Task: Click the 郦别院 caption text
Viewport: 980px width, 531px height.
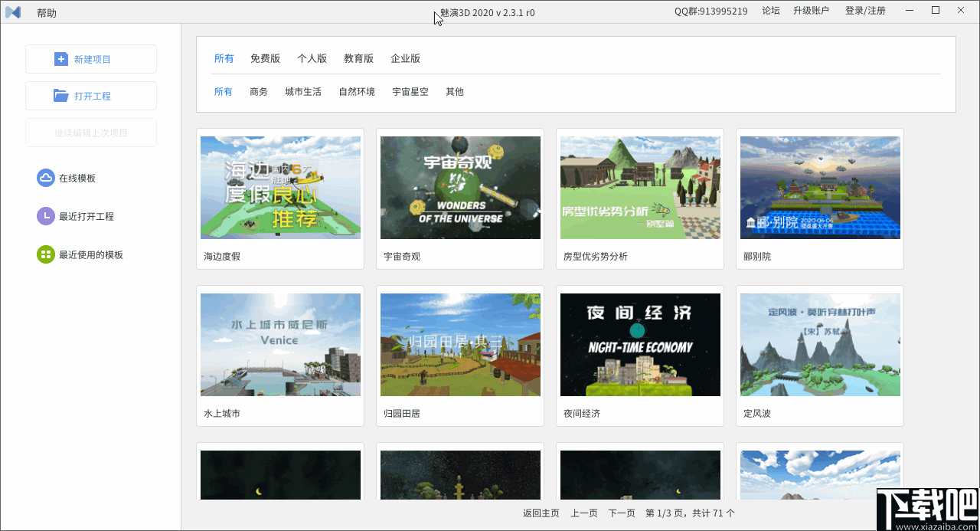Action: tap(757, 257)
